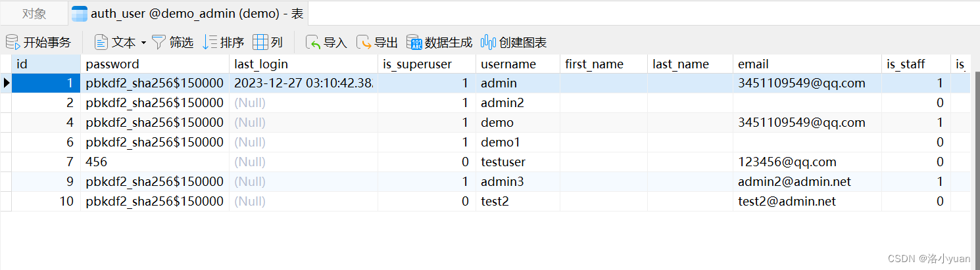Click the table icon in auth_user tab
Viewport: 980px width, 270px height.
pos(79,13)
